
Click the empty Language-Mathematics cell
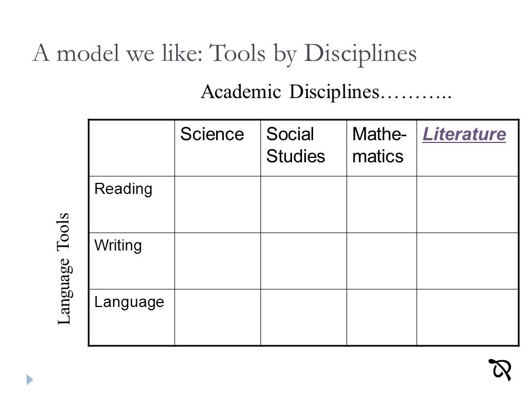[x=382, y=318]
